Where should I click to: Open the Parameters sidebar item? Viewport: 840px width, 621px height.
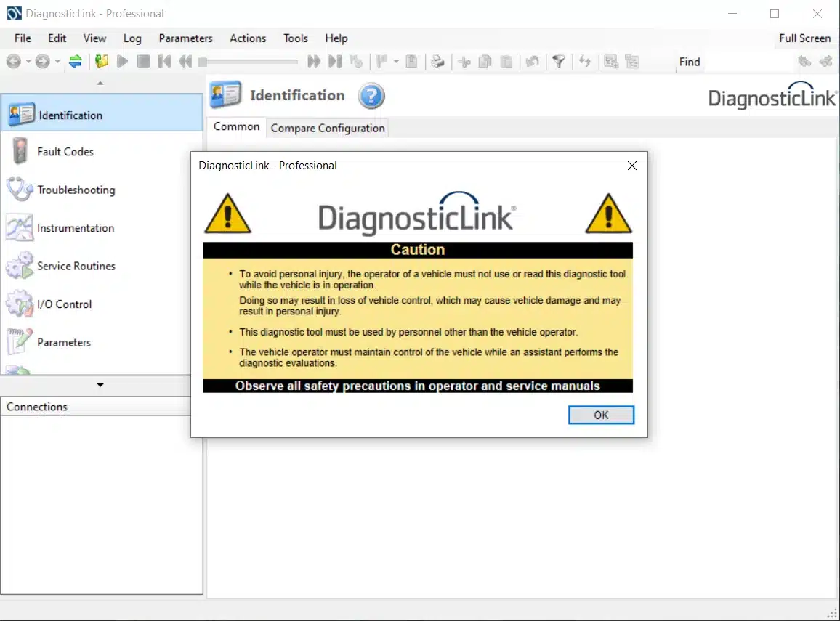tap(64, 342)
